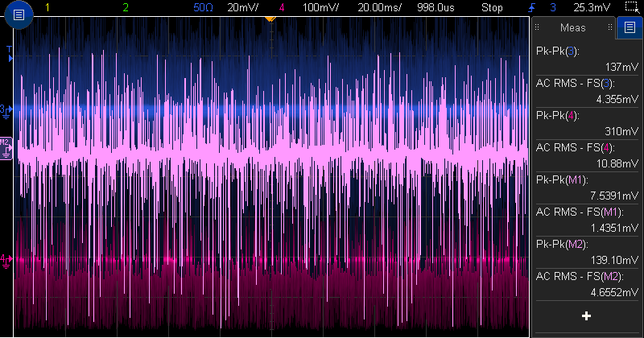
Task: Select the 4.355mV measurement value
Action: (617, 99)
